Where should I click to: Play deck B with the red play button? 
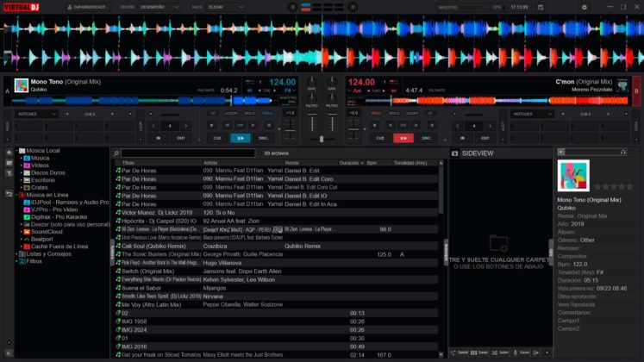click(403, 138)
